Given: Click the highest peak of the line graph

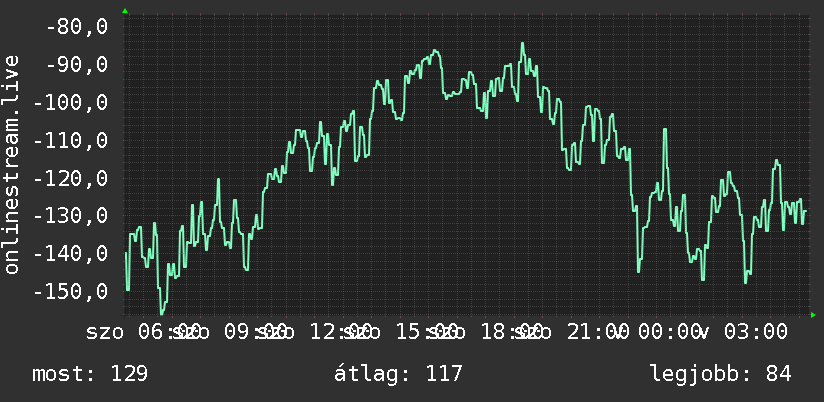Looking at the screenshot, I should [522, 44].
